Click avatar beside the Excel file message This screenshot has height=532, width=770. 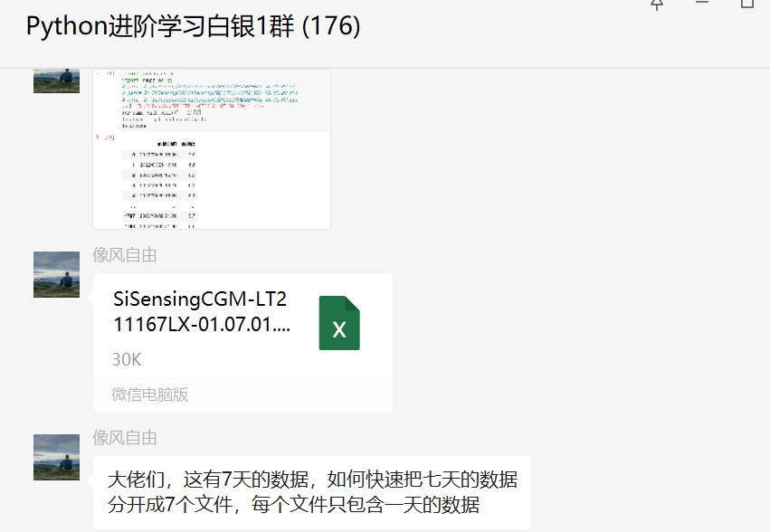coord(56,275)
